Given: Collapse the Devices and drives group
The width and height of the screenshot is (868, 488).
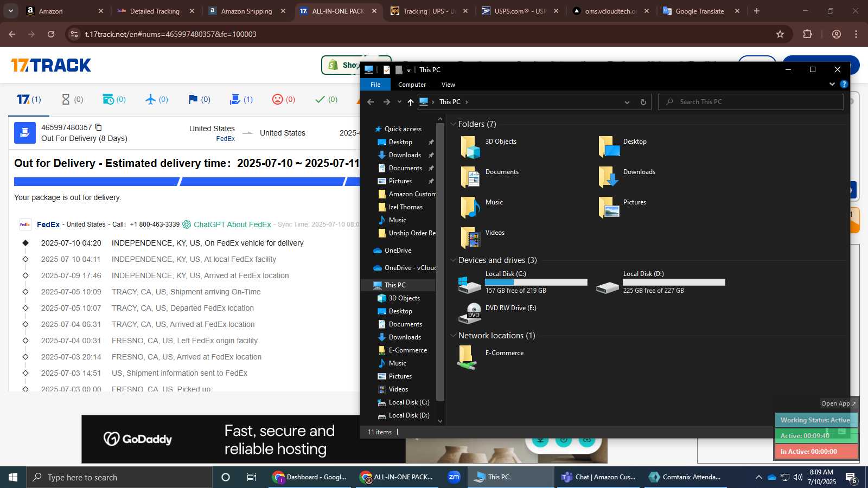Looking at the screenshot, I should click(453, 260).
